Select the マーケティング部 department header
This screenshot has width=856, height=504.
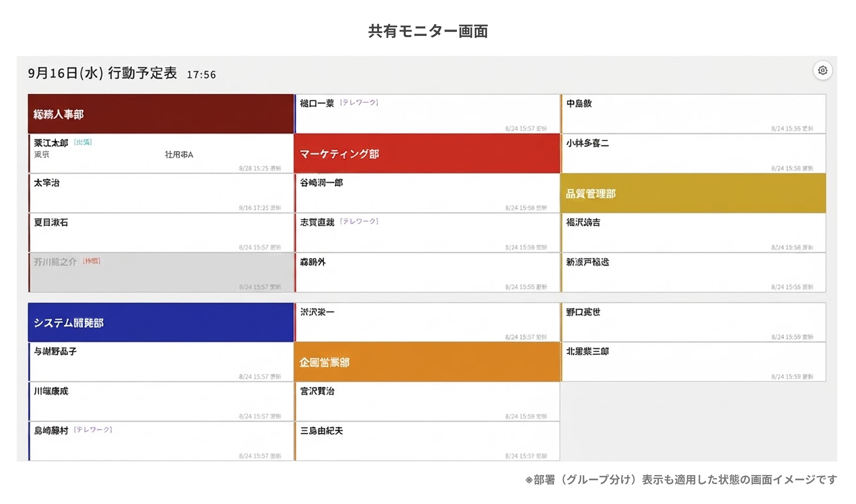point(427,153)
